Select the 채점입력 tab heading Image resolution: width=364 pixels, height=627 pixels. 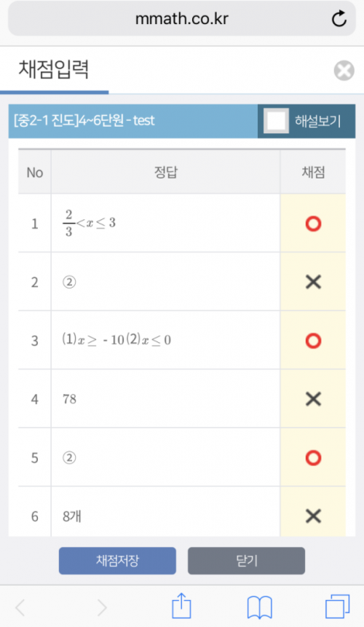(54, 70)
